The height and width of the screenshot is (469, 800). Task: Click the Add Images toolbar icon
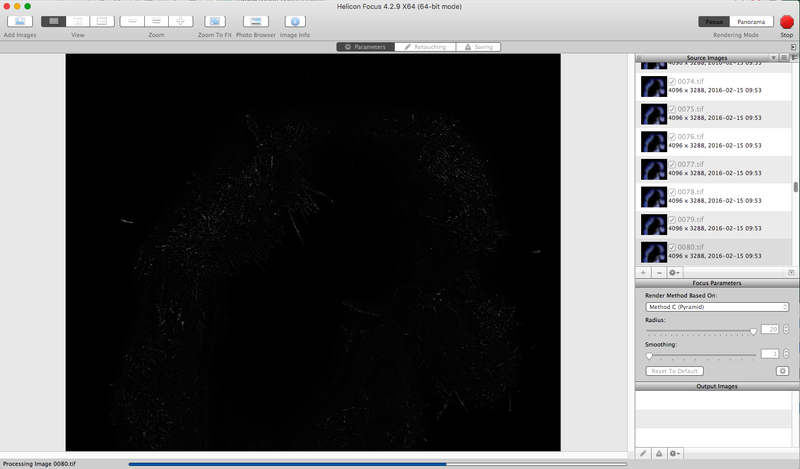pyautogui.click(x=20, y=21)
